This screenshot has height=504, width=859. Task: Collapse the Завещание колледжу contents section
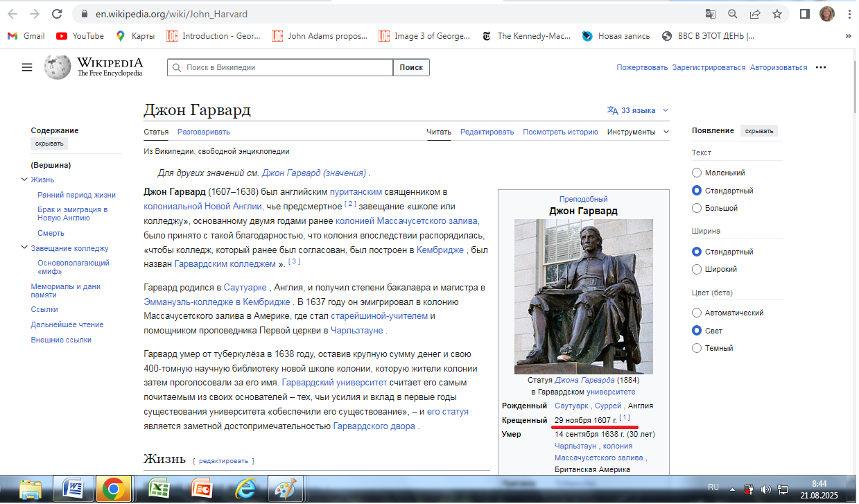click(x=24, y=248)
